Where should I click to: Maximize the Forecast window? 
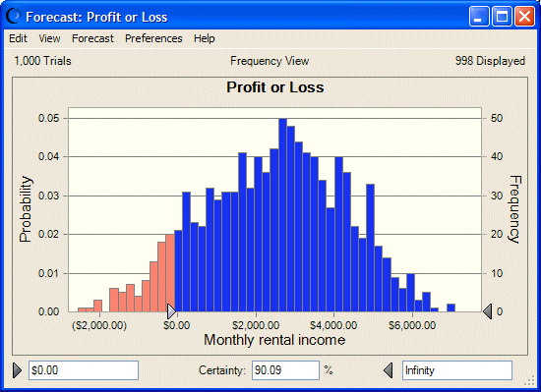click(x=502, y=16)
